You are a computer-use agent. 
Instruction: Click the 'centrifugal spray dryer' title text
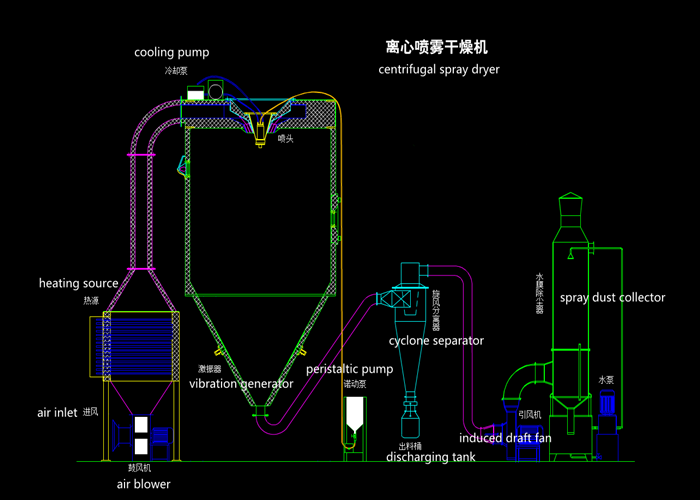point(439,70)
